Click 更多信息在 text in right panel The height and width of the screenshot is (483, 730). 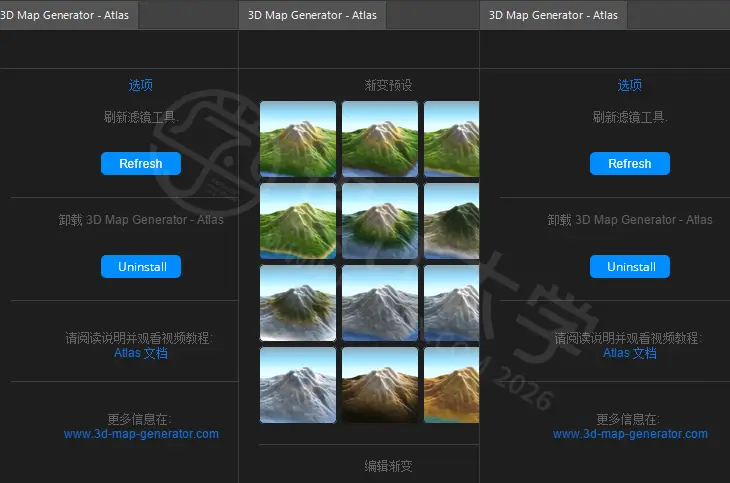point(627,419)
